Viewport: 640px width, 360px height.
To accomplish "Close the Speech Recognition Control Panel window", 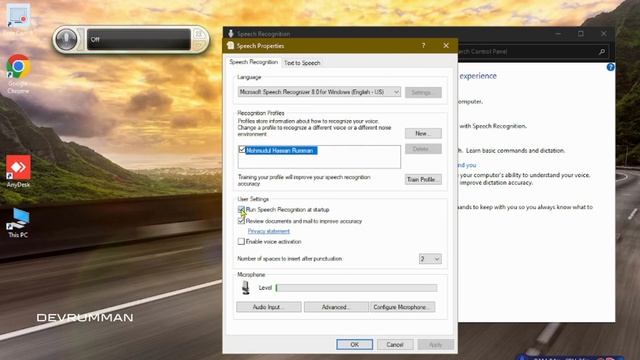I will click(x=604, y=33).
